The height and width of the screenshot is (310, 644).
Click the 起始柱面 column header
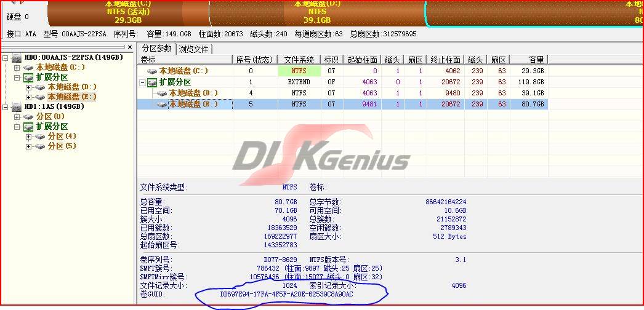point(362,60)
